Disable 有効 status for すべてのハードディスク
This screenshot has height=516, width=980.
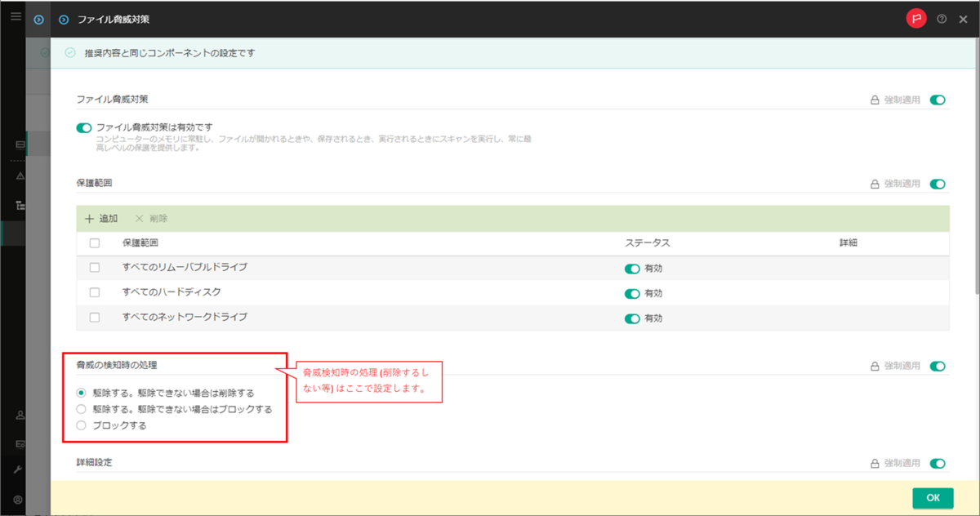[631, 292]
